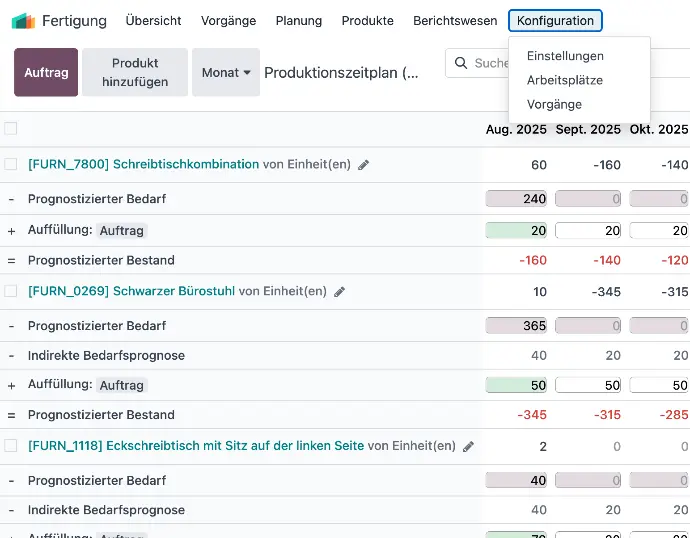Viewport: 690px width, 538px height.
Task: Click the Produkt hinzufügen button
Action: click(135, 73)
